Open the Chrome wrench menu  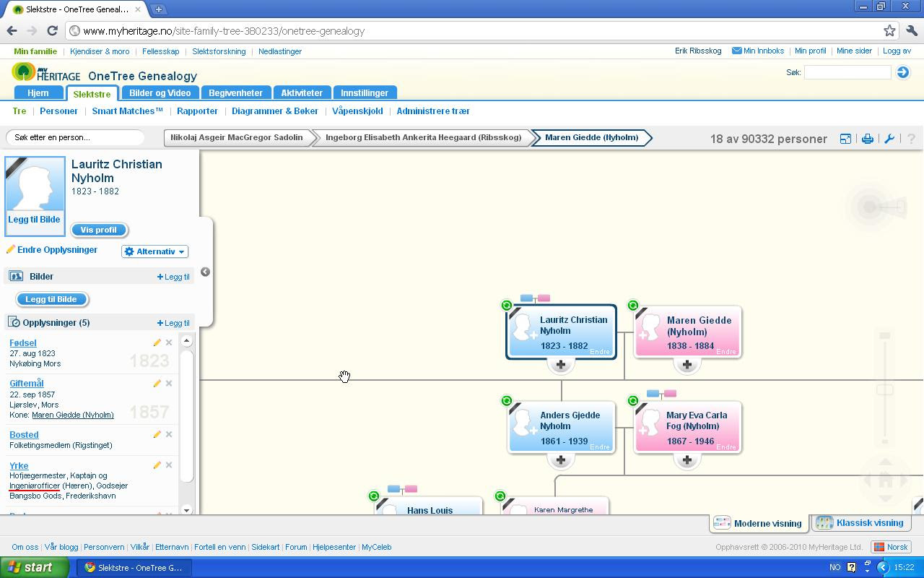(x=911, y=31)
